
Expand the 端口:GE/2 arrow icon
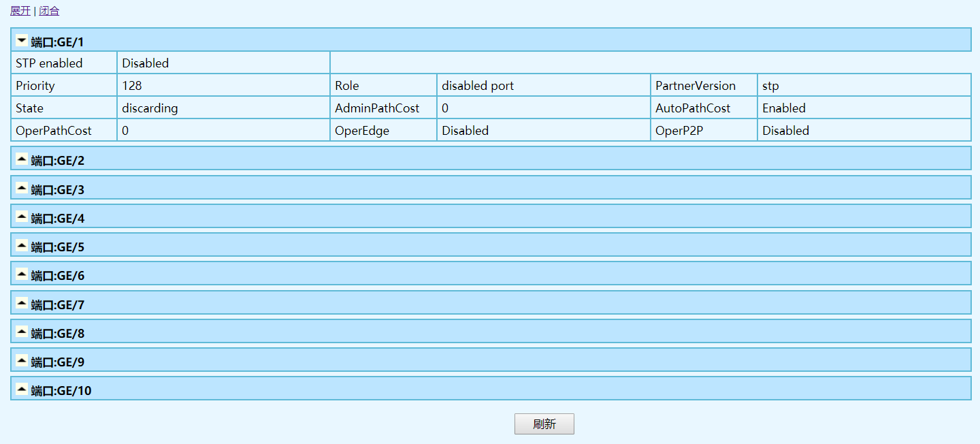point(22,159)
